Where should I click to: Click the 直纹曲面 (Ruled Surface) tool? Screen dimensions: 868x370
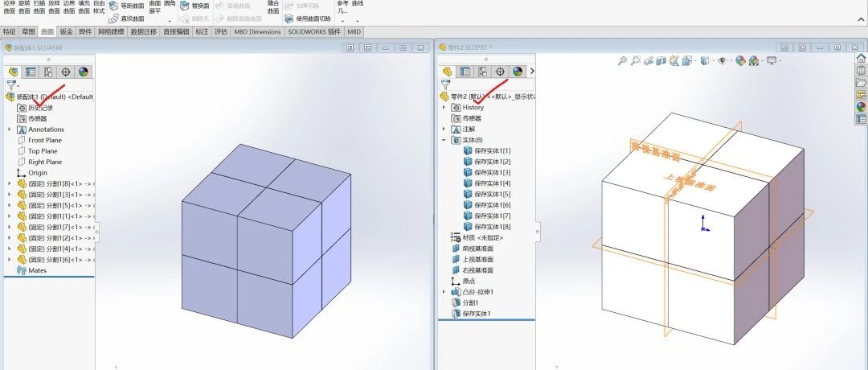click(x=127, y=18)
